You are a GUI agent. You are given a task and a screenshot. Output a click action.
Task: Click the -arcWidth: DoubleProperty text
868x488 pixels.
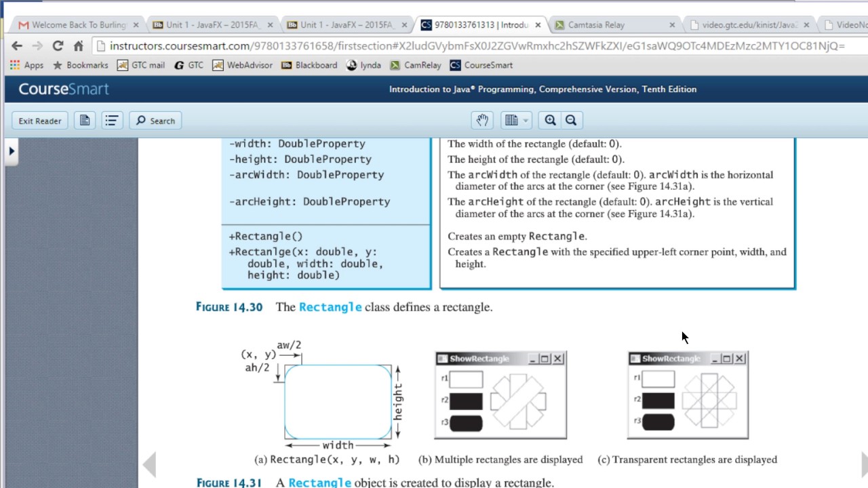click(307, 175)
